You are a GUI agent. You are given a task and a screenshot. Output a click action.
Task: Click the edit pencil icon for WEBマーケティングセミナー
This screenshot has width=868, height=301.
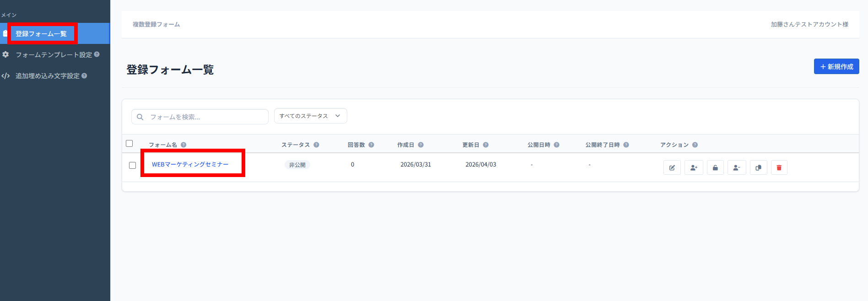[672, 167]
